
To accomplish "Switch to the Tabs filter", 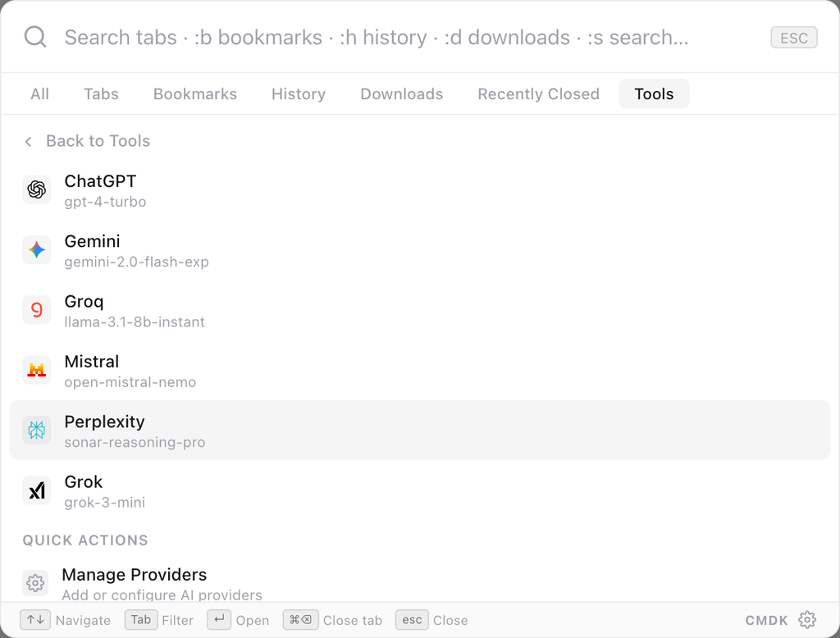I will [x=101, y=93].
